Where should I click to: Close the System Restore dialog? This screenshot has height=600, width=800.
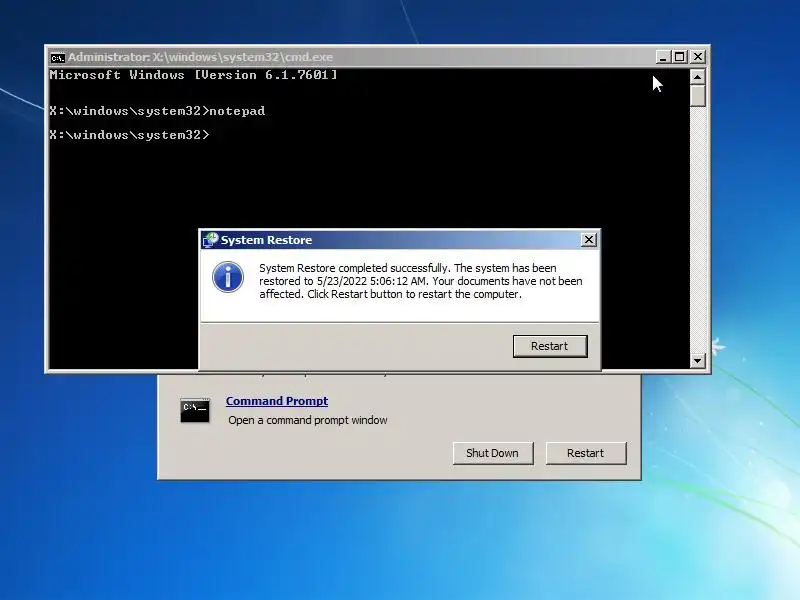pos(589,240)
